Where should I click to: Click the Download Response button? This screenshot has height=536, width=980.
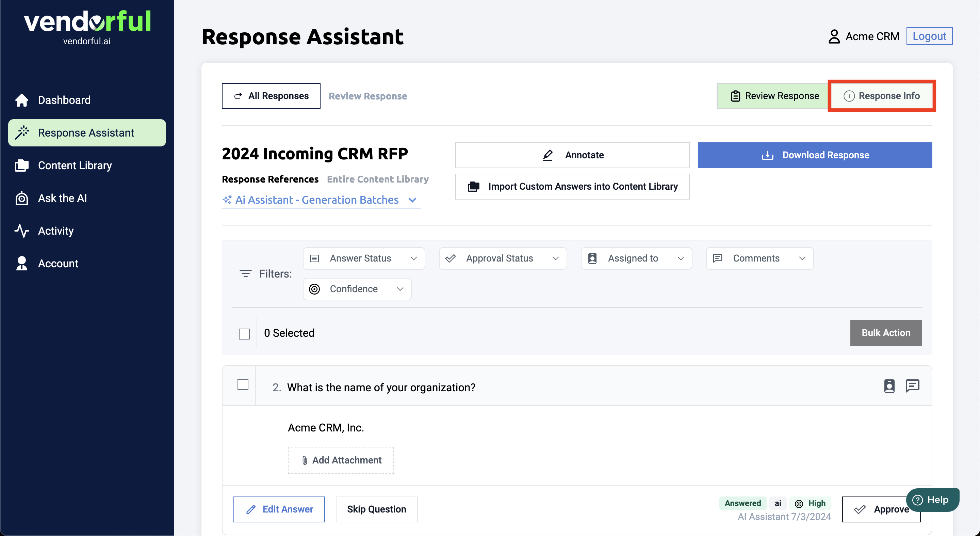tap(815, 155)
